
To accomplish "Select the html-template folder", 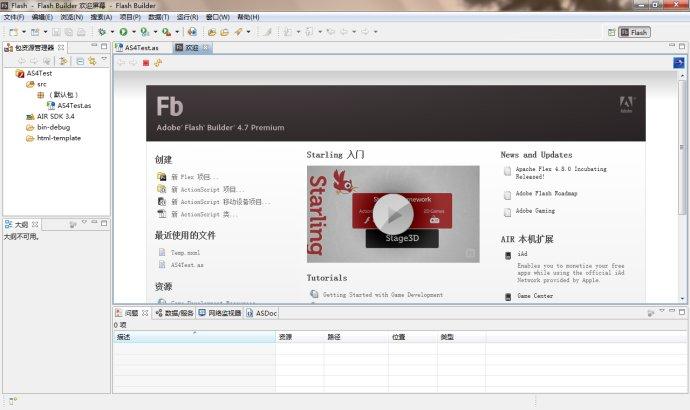I will (x=53, y=138).
